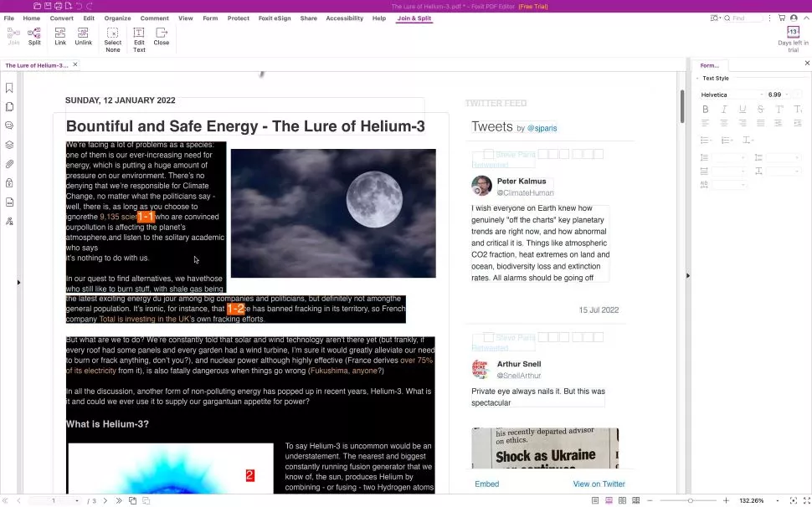Open the Protect ribbon tab
Image resolution: width=812 pixels, height=507 pixels.
(x=239, y=18)
